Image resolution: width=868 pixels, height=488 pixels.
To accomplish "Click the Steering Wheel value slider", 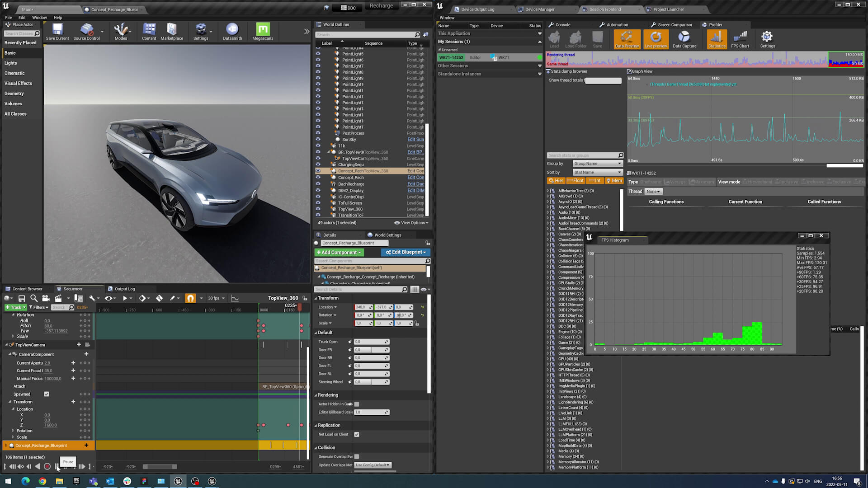I will point(371,382).
